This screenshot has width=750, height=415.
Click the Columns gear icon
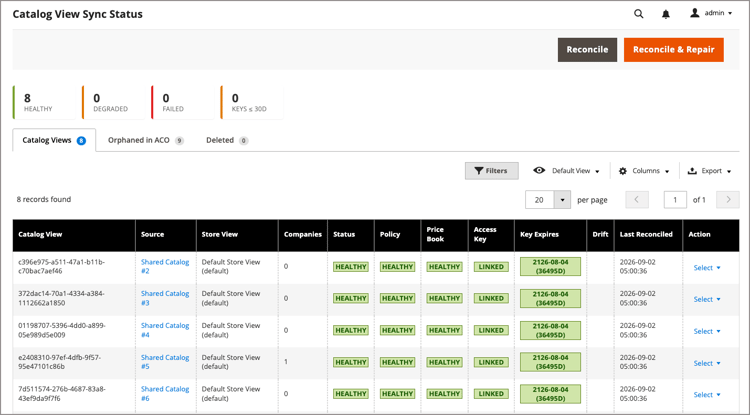623,171
